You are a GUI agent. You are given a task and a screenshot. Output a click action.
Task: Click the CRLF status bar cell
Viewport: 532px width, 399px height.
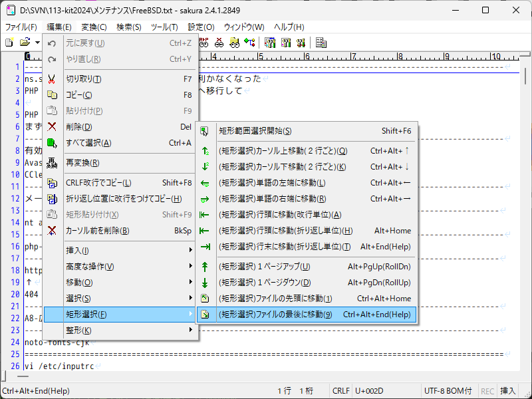(340, 391)
